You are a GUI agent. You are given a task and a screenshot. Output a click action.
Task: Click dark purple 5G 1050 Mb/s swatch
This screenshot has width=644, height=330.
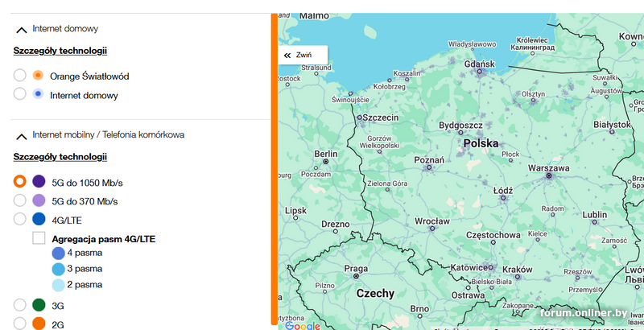pos(39,181)
